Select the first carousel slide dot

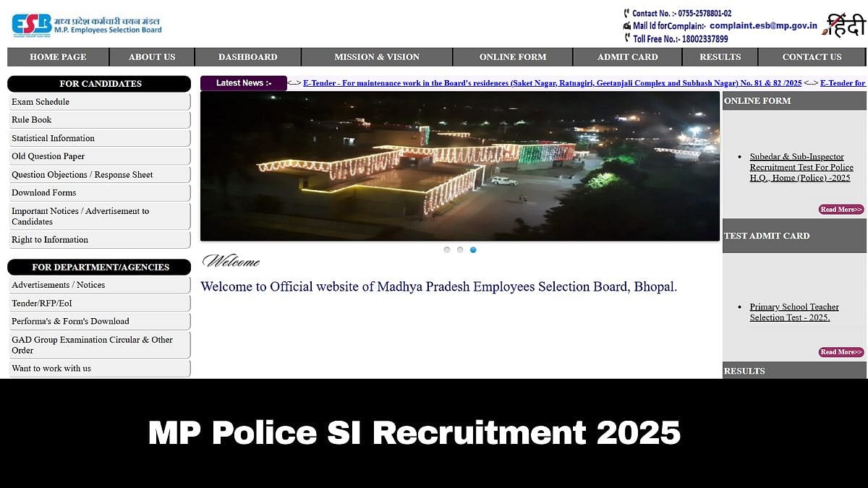(447, 250)
